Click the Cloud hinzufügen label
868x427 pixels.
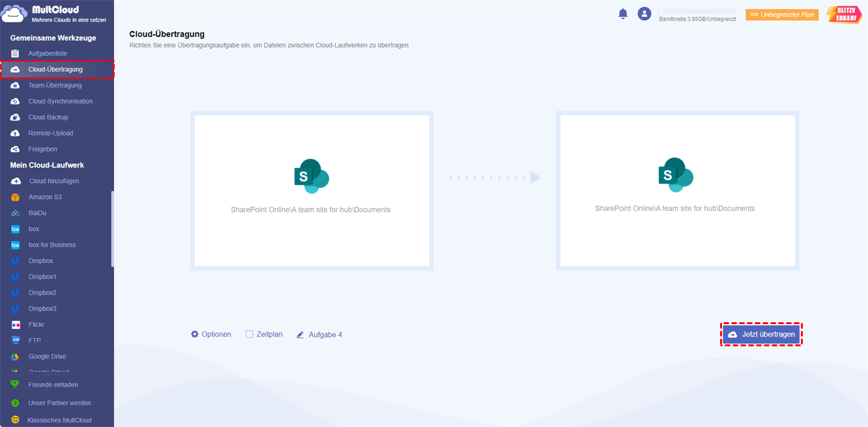pyautogui.click(x=54, y=181)
